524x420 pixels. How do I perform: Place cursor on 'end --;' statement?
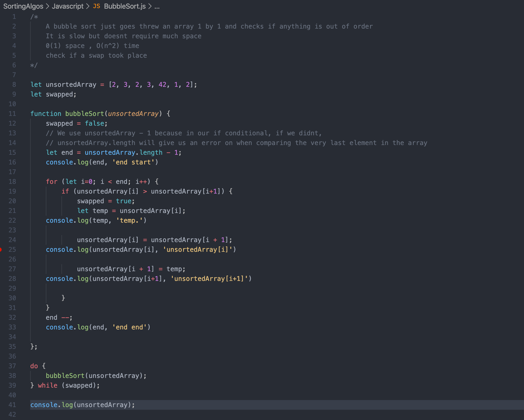59,318
